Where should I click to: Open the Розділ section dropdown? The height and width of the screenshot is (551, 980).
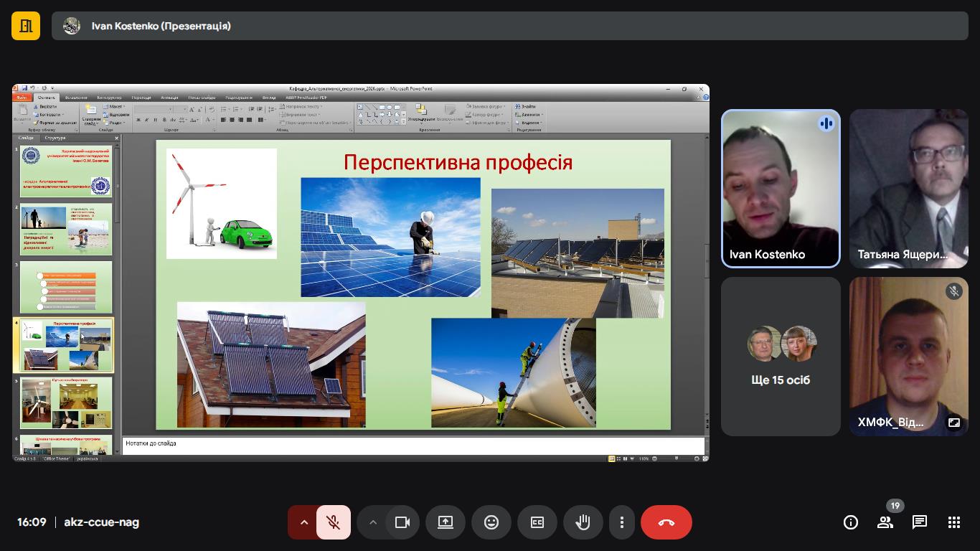click(115, 123)
